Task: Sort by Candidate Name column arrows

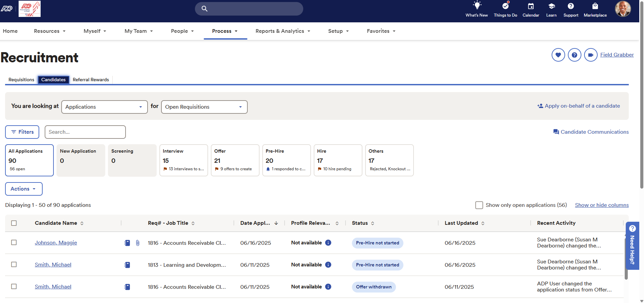Action: pyautogui.click(x=82, y=223)
